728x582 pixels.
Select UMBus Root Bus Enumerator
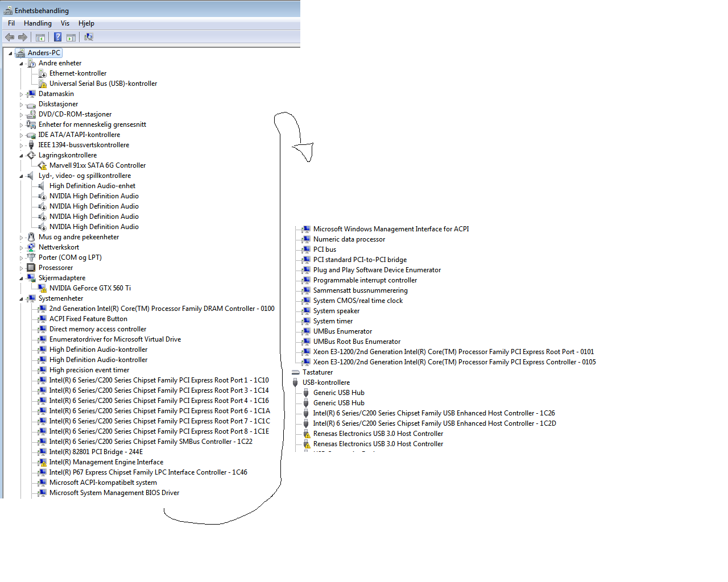point(357,342)
